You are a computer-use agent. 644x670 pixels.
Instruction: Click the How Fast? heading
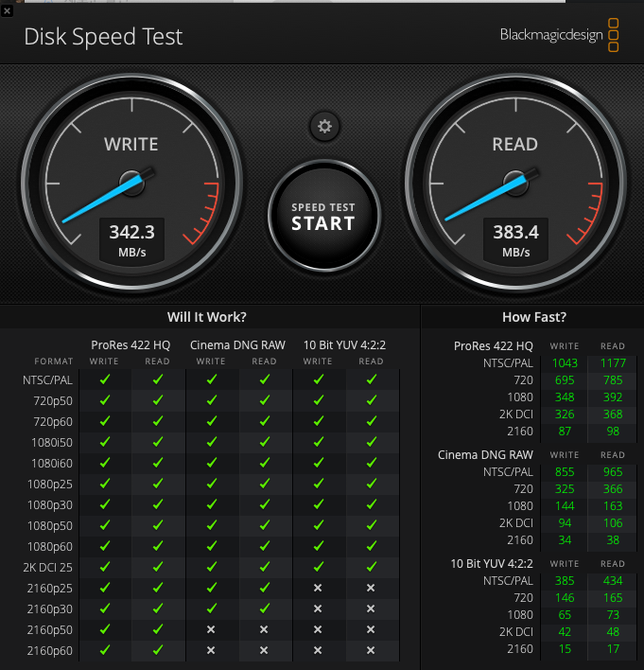click(x=534, y=317)
